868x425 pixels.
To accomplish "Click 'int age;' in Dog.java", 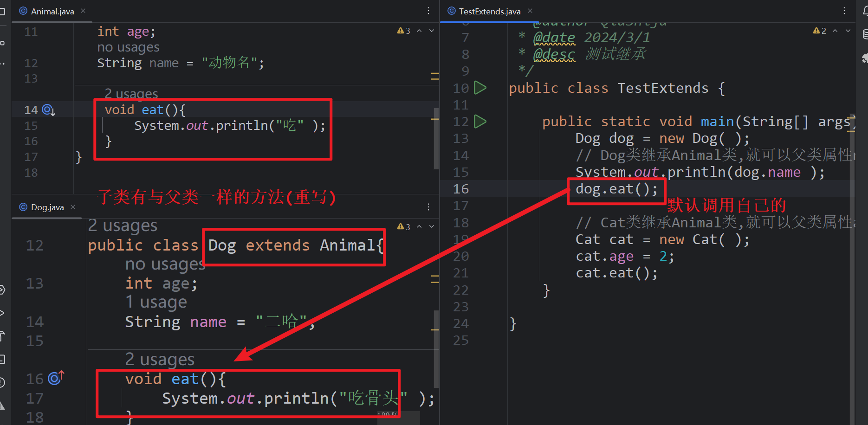I will [162, 283].
